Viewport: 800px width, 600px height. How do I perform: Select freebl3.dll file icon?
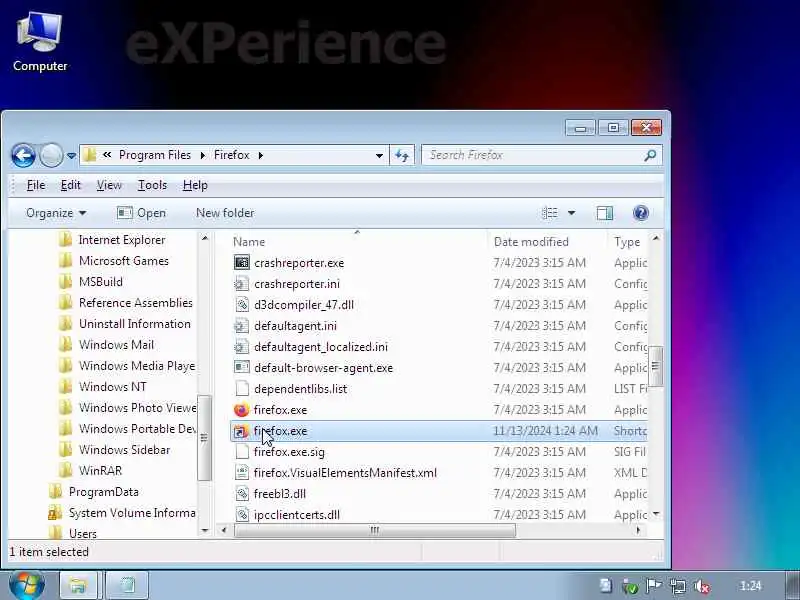pyautogui.click(x=242, y=494)
